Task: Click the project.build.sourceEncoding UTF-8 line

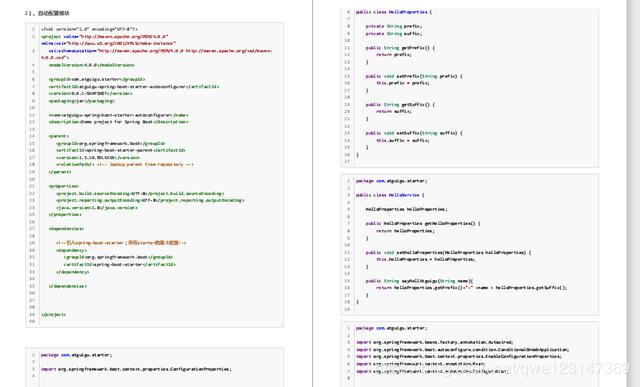Action: [x=140, y=193]
